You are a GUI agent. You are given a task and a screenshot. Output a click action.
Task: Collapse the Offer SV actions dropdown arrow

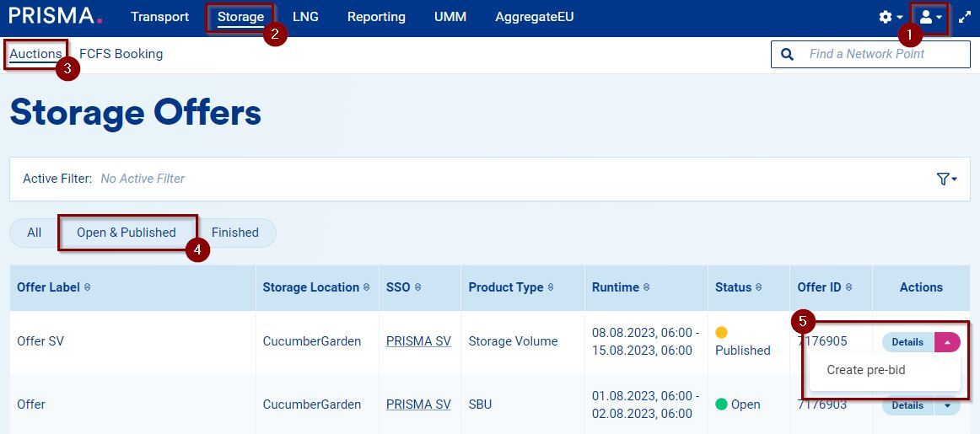coord(947,342)
